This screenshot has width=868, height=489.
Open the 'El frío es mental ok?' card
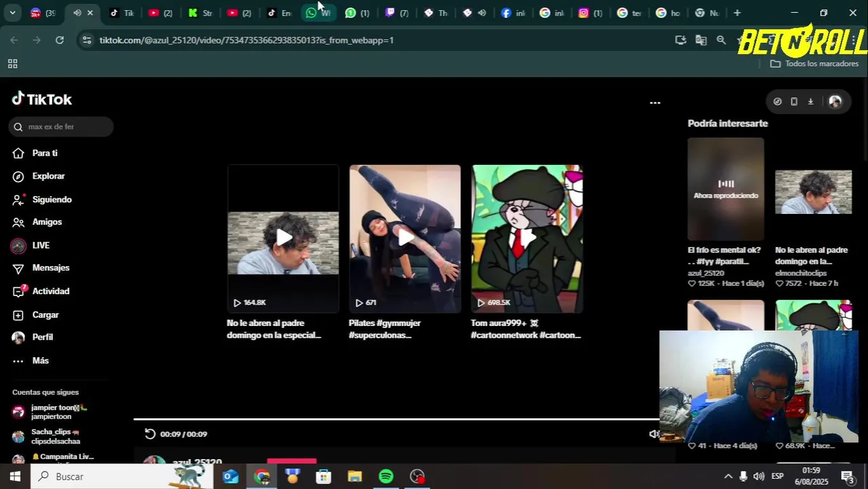click(725, 189)
